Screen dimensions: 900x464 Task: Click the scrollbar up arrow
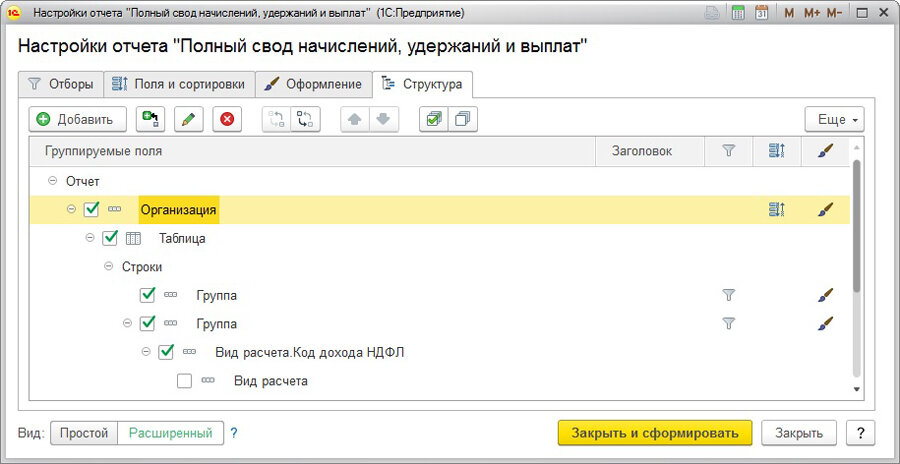[857, 147]
